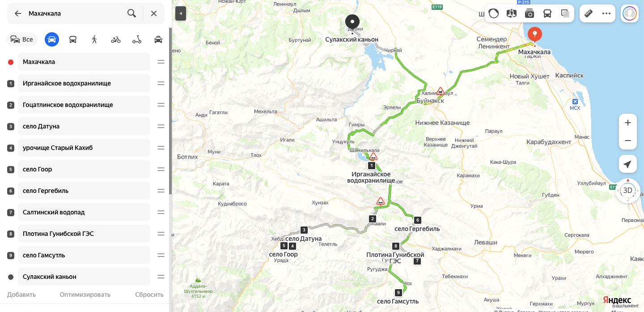
Task: Toggle the traffic layer button
Action: click(x=494, y=13)
